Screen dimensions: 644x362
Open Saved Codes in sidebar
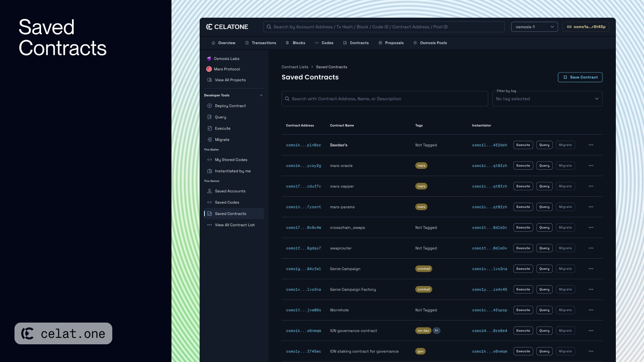pyautogui.click(x=223, y=202)
